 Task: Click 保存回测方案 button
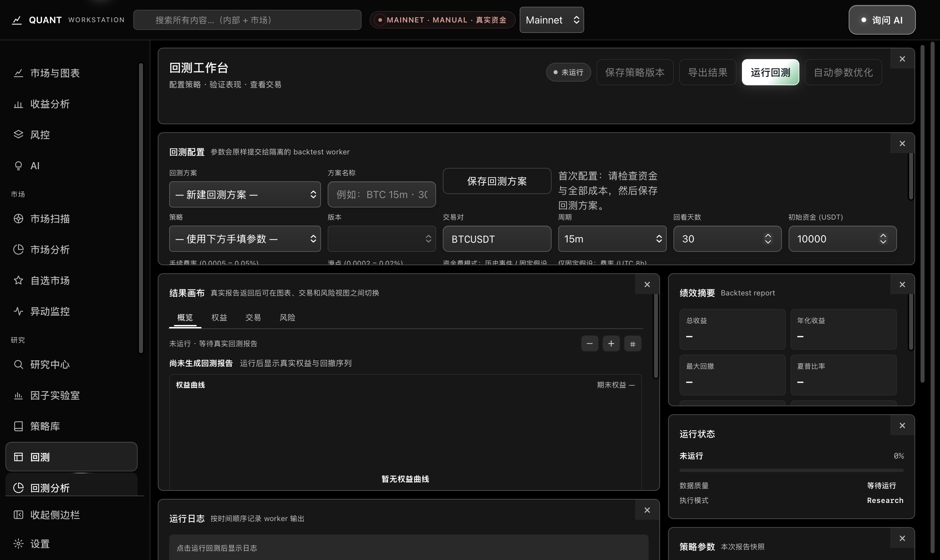[x=497, y=181]
